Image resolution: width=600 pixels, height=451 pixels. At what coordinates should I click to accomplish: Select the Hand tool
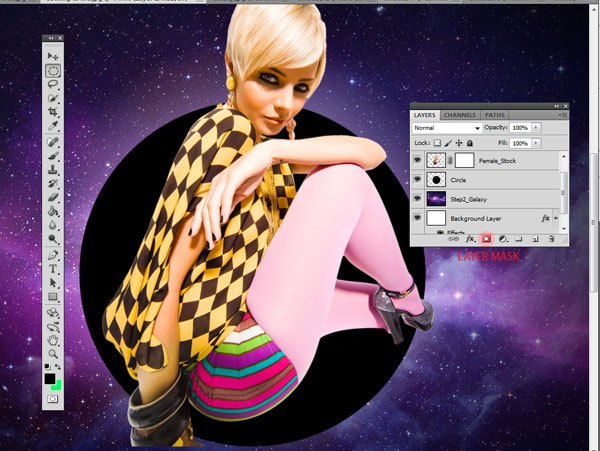click(x=53, y=340)
